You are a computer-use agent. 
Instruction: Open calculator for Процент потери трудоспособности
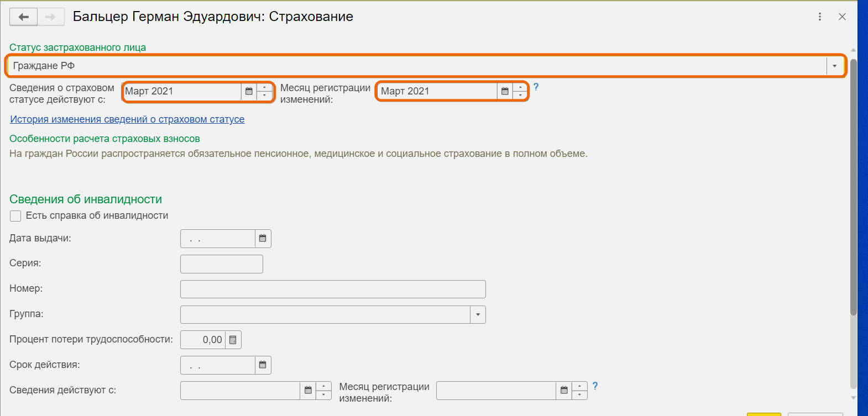pyautogui.click(x=233, y=340)
